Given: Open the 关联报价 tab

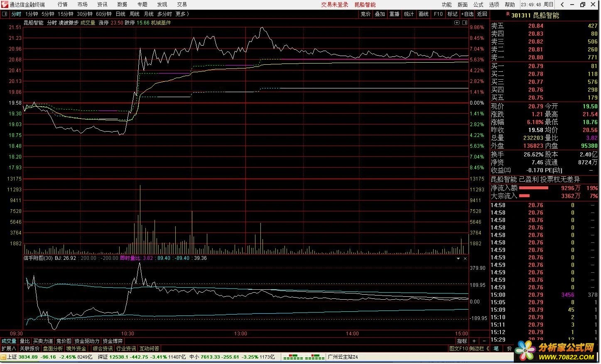Looking at the screenshot, I should [29, 349].
